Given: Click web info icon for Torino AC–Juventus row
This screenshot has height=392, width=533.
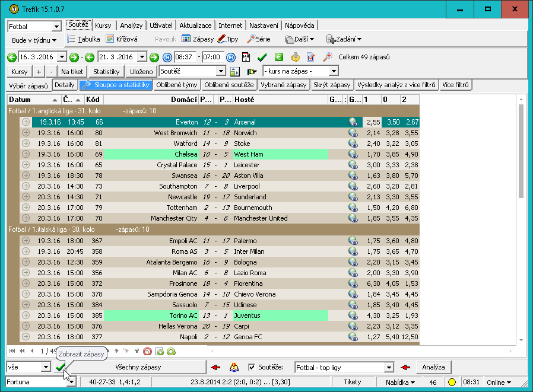Looking at the screenshot, I should (x=353, y=315).
